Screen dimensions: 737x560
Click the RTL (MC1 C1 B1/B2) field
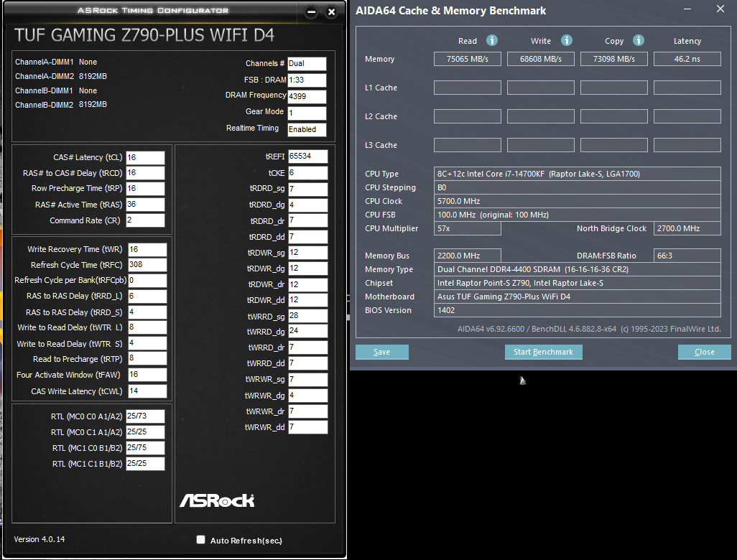pyautogui.click(x=145, y=463)
